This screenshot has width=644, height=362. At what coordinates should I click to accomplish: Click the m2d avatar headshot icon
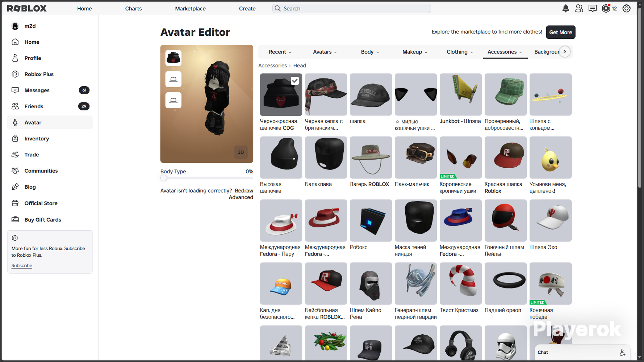[x=15, y=26]
